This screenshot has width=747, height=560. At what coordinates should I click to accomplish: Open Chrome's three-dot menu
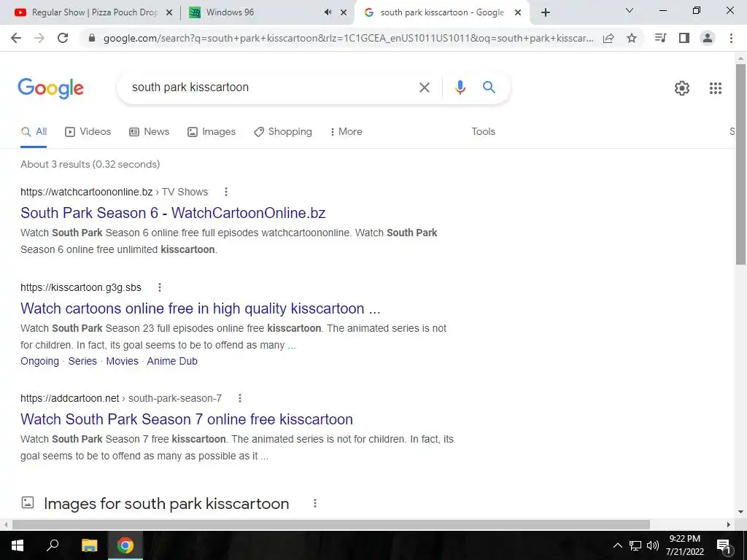(731, 38)
